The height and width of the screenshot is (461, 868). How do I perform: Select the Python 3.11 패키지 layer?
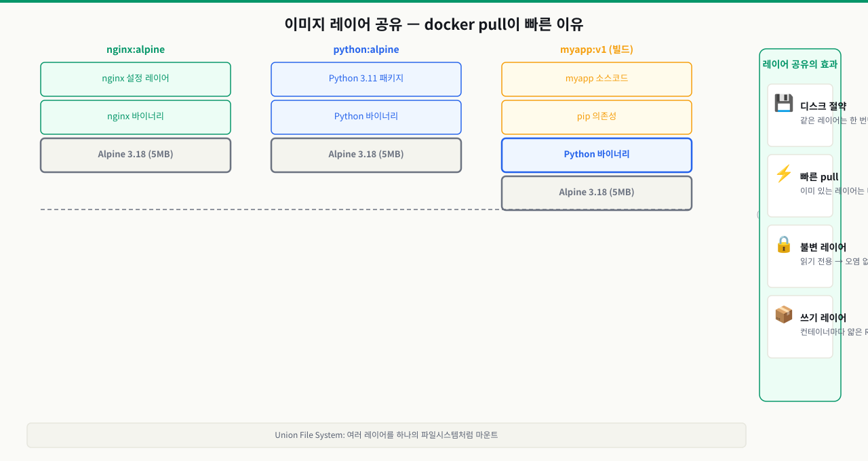(366, 79)
